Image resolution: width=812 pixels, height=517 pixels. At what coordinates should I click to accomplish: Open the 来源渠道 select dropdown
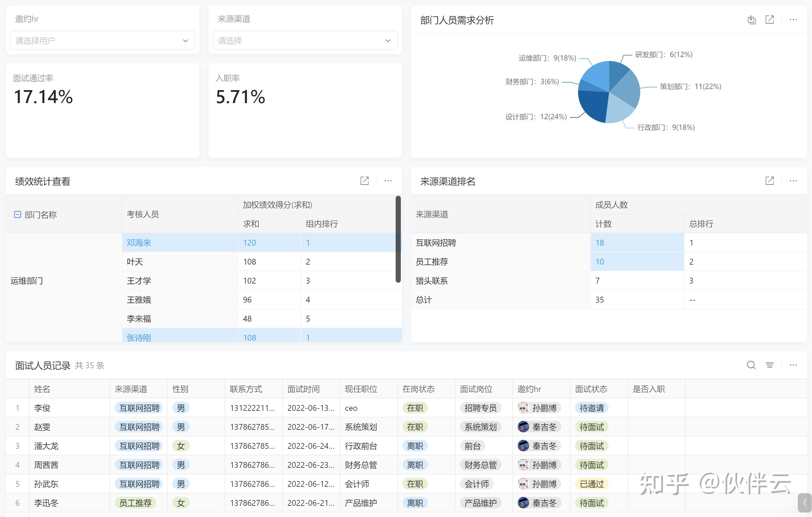305,41
